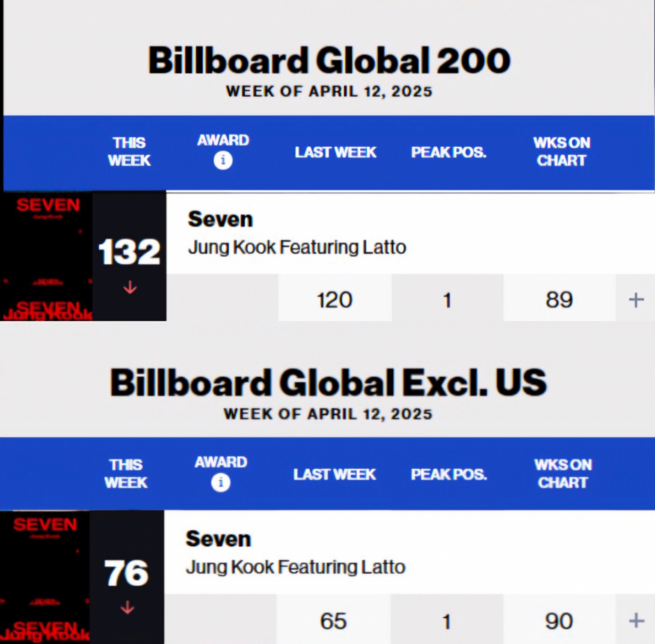The width and height of the screenshot is (655, 644).
Task: Open the Seven song title in Global 200
Action: (x=221, y=219)
